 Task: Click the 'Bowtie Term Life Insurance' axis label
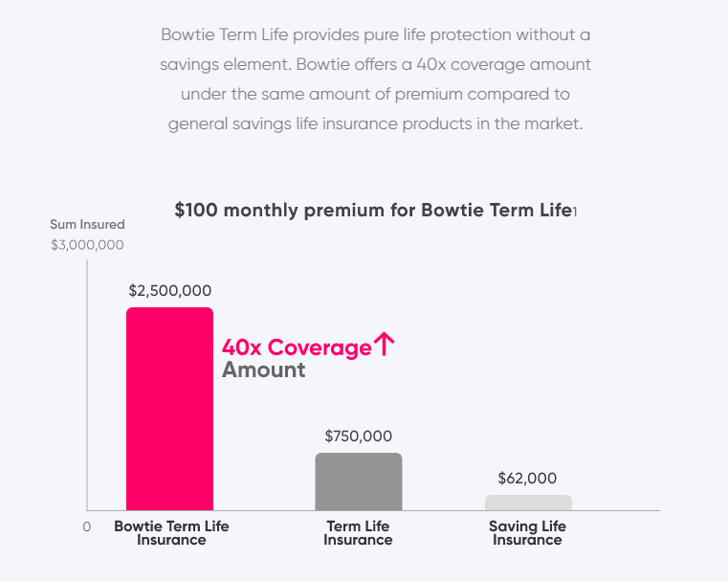(171, 533)
